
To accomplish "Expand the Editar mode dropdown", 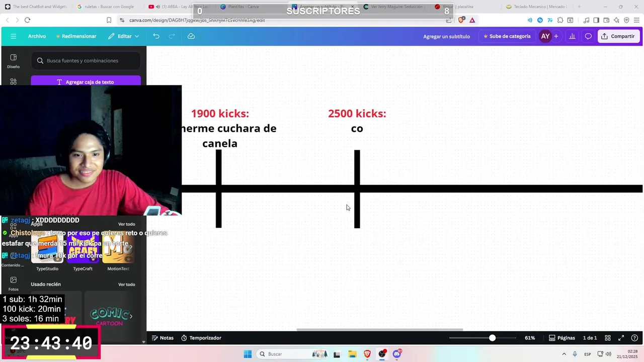I will [x=124, y=36].
